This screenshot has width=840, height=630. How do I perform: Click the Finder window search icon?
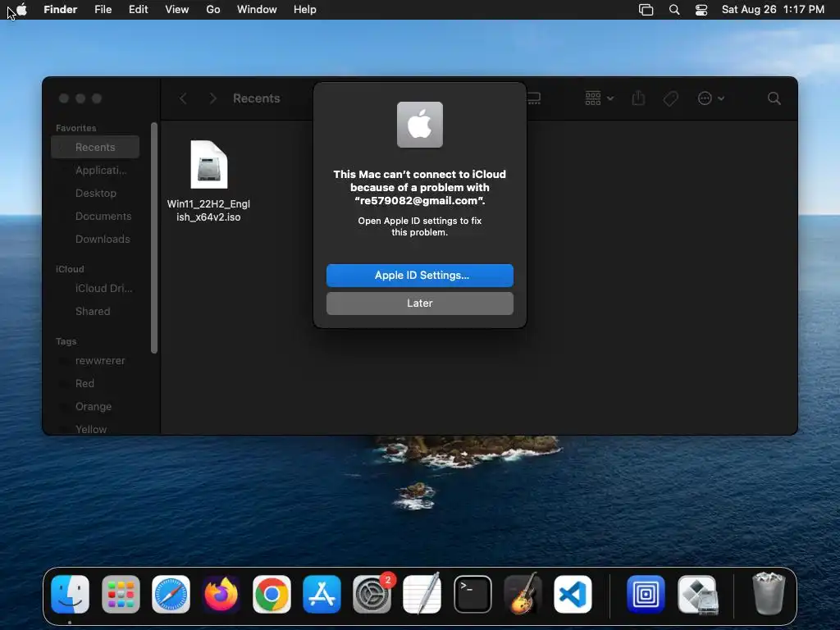pos(774,98)
